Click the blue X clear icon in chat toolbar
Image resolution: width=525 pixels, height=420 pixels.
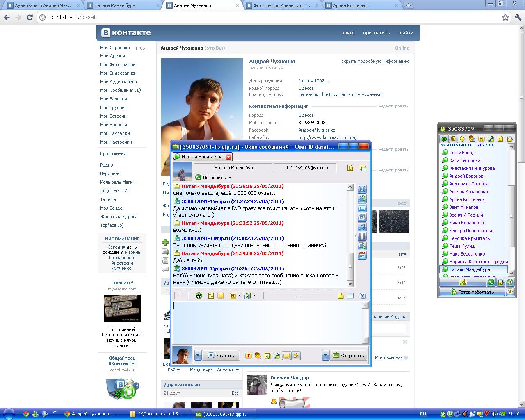363,296
